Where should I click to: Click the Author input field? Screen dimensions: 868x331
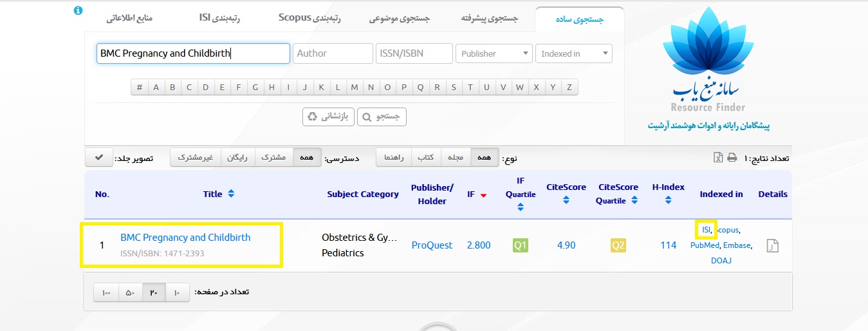point(333,53)
